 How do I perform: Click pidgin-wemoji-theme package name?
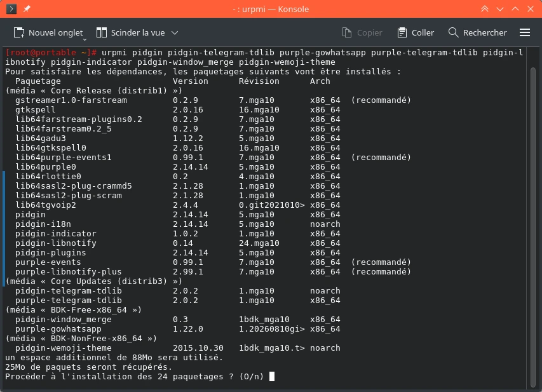64,348
